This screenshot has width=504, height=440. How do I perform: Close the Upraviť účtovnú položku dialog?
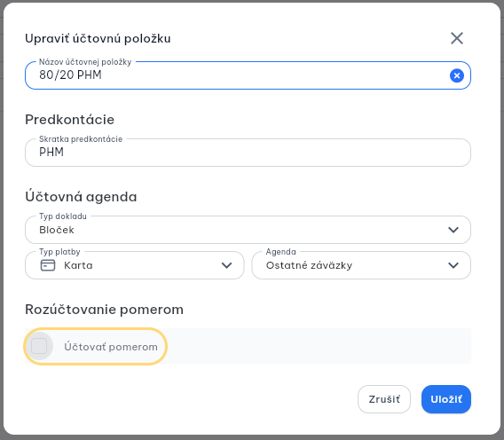click(x=457, y=38)
